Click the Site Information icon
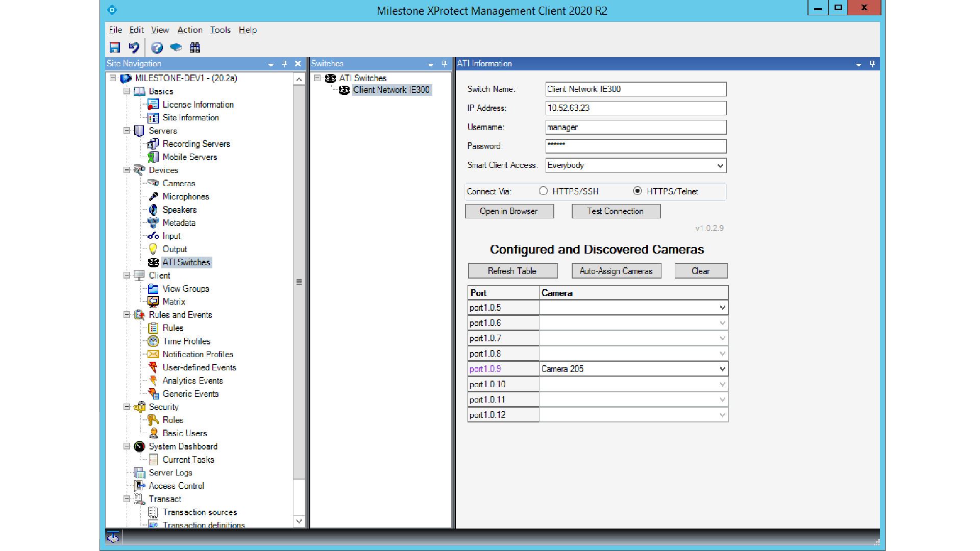Image resolution: width=980 pixels, height=551 pixels. (153, 118)
